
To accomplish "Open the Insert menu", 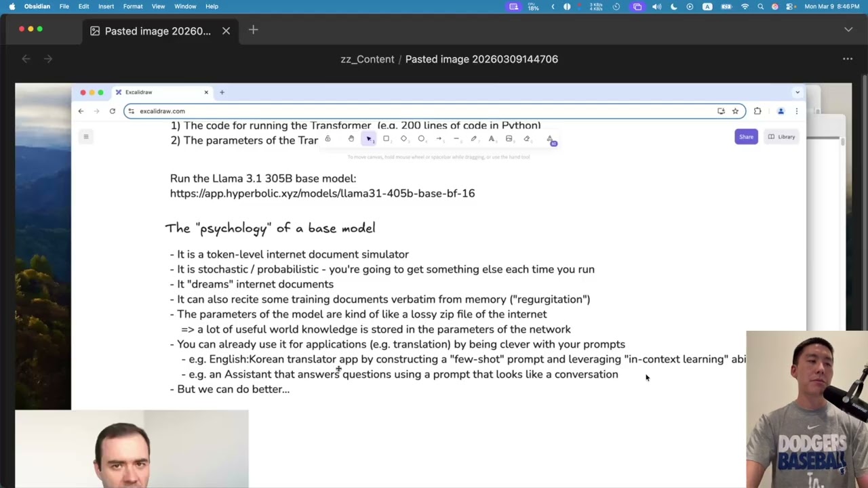I will [x=106, y=6].
